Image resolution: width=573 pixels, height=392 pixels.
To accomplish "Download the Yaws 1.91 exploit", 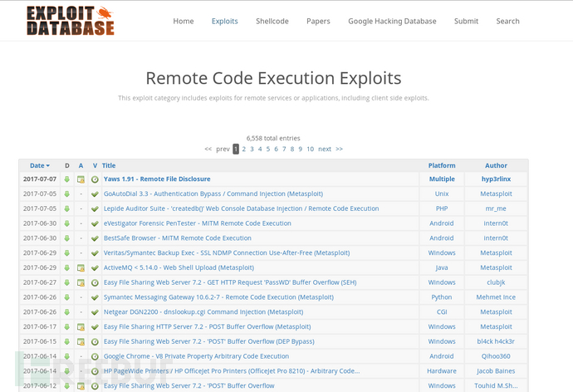I will (x=67, y=179).
